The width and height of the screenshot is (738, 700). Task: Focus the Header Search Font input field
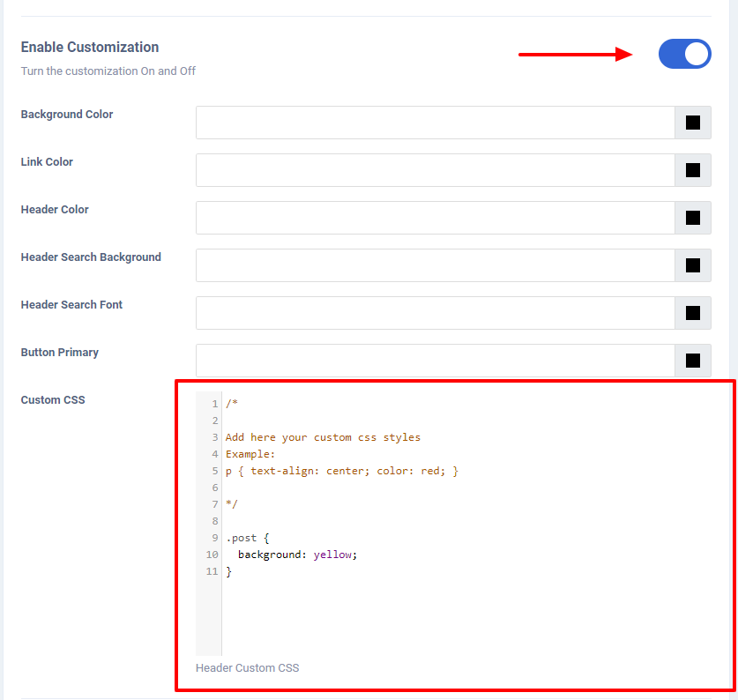coord(436,313)
